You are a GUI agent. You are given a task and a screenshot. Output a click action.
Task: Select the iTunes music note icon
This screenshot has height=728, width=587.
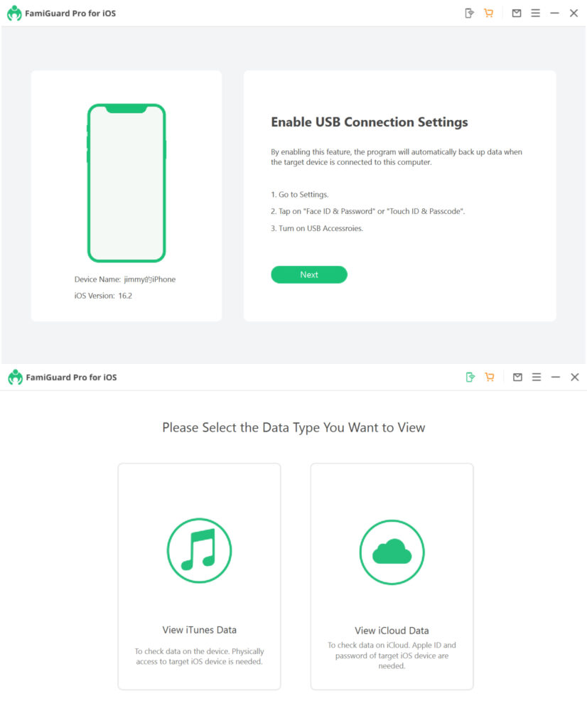[199, 551]
